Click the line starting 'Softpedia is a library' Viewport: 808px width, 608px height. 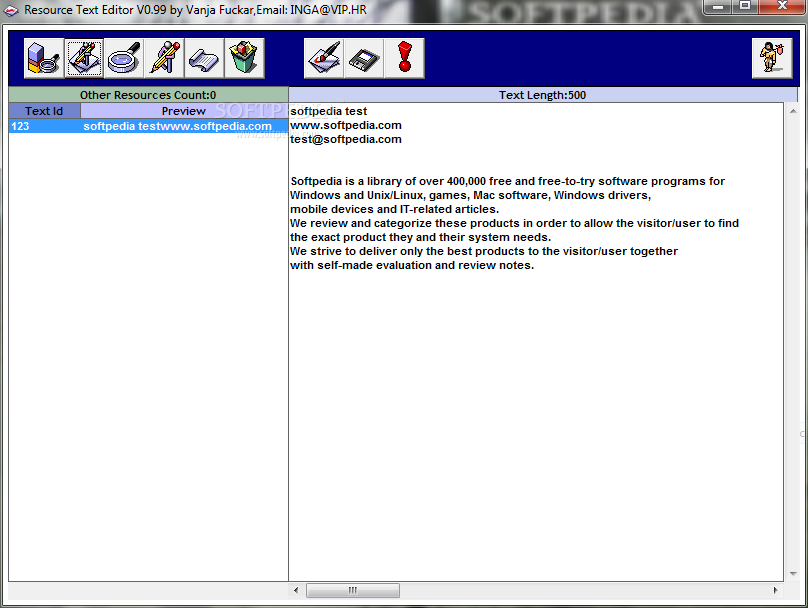coord(508,181)
